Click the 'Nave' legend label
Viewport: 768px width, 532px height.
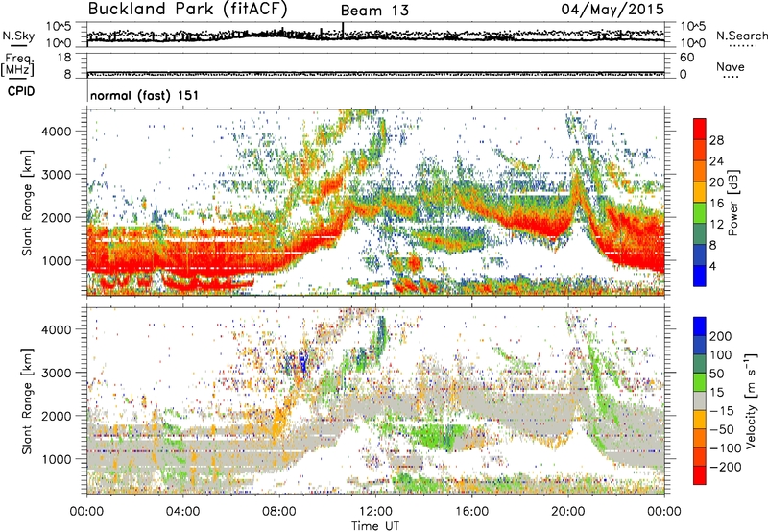731,66
